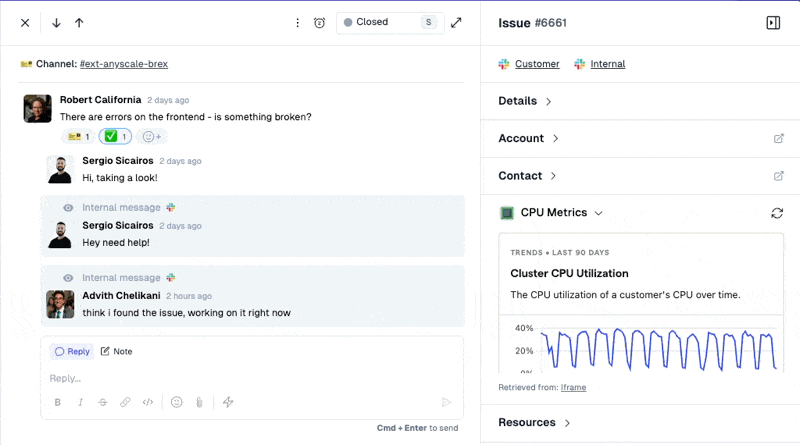Refresh the CPU Metrics panel
This screenshot has height=445, width=800.
click(777, 213)
